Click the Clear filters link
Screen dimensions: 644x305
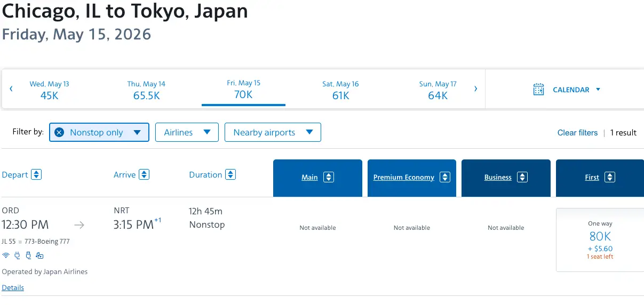click(x=577, y=133)
